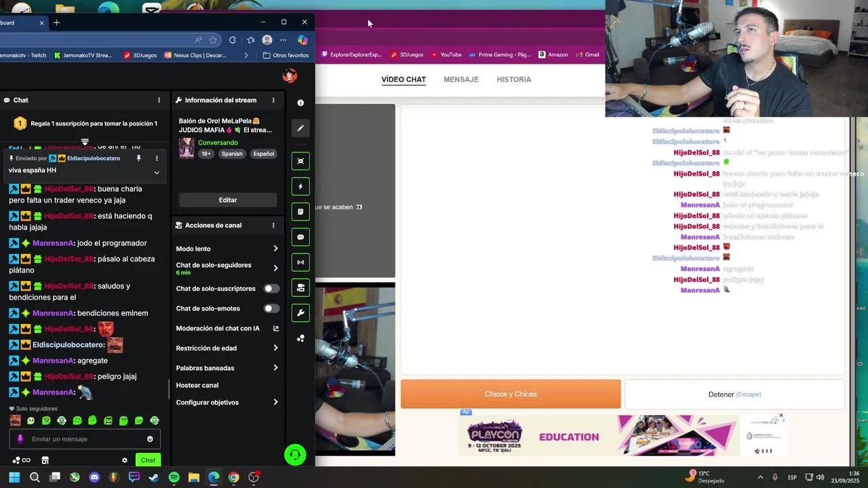Click the profile avatar in dashboard header

[x=290, y=75]
